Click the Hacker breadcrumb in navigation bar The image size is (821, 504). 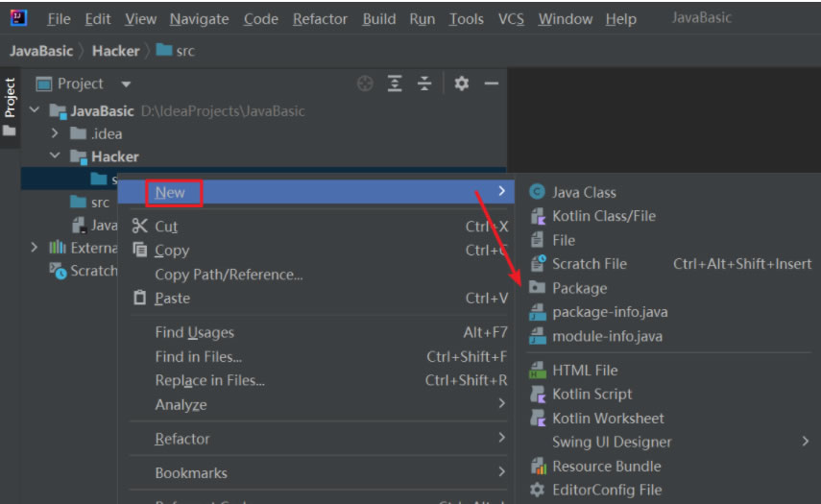point(115,51)
